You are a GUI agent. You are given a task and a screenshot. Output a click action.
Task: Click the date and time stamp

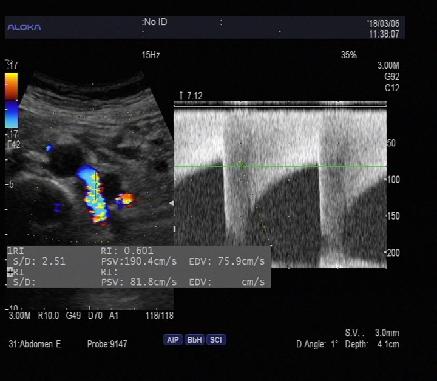click(384, 29)
